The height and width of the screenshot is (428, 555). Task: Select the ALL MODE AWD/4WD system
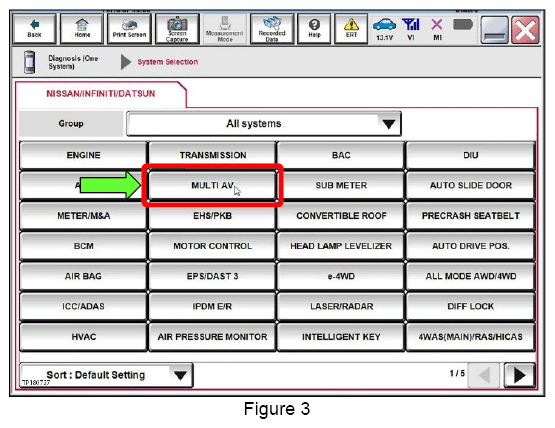(x=470, y=276)
